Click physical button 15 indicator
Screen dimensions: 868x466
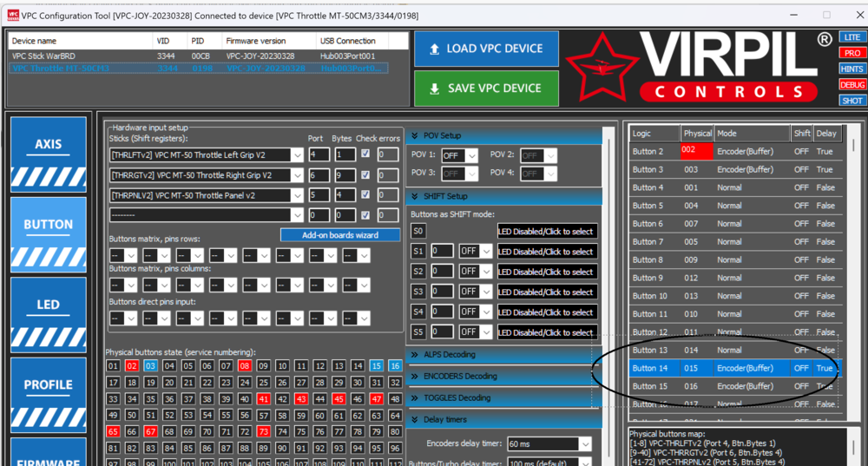coord(376,366)
